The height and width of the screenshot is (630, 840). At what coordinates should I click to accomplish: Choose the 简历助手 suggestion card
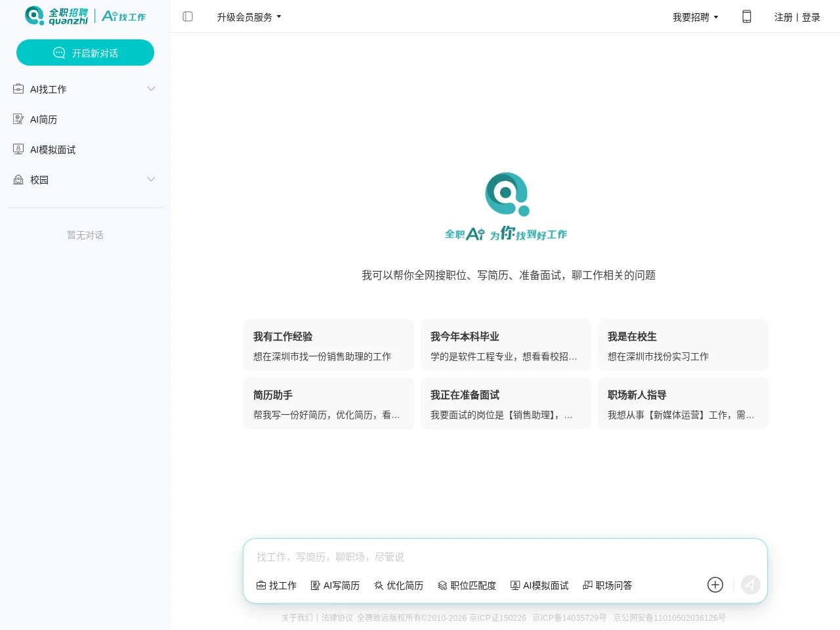tap(329, 404)
